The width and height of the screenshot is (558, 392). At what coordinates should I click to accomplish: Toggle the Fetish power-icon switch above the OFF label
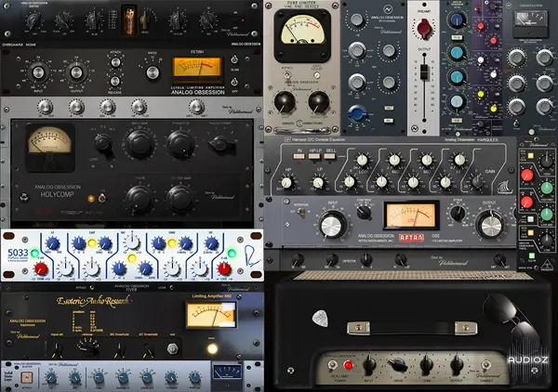pos(234,83)
